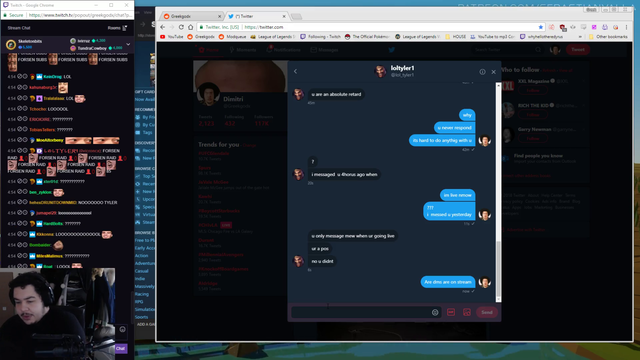Open Twitter Messages nav item

[324, 50]
